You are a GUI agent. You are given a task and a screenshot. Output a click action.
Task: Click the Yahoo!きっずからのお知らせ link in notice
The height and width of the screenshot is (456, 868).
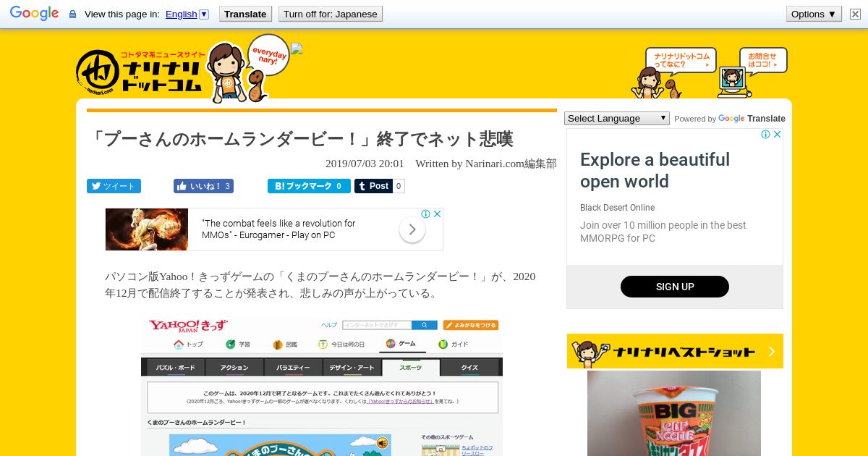point(401,401)
